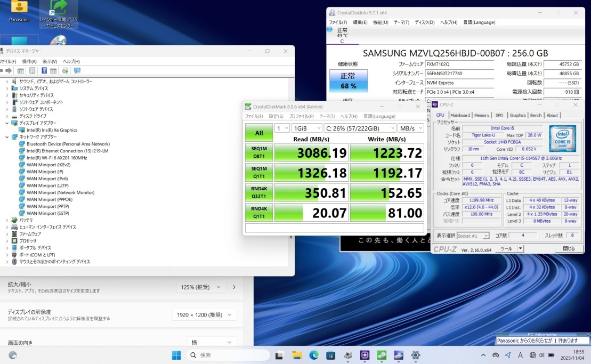
Task: Click the 正常 68% health status box
Action: pyautogui.click(x=349, y=80)
